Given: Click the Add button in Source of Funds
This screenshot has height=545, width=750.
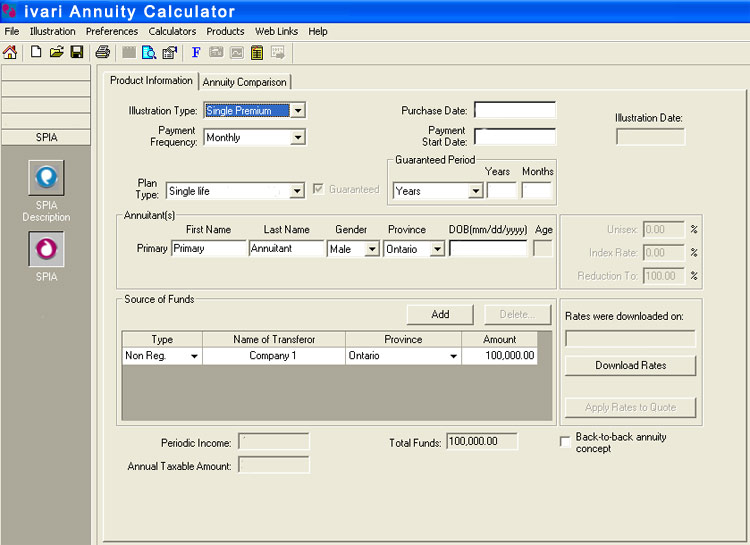Looking at the screenshot, I should tap(440, 314).
